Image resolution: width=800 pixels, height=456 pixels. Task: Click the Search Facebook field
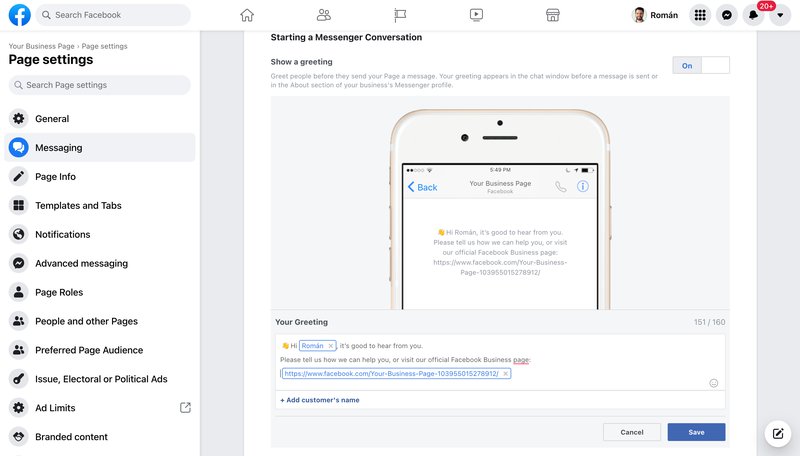113,15
